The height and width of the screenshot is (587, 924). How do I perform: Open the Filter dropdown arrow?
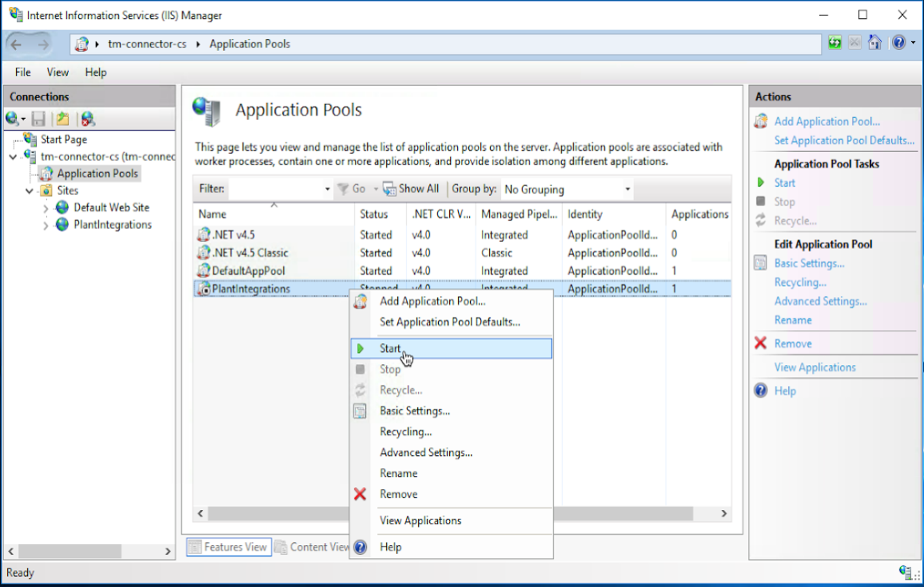(327, 189)
